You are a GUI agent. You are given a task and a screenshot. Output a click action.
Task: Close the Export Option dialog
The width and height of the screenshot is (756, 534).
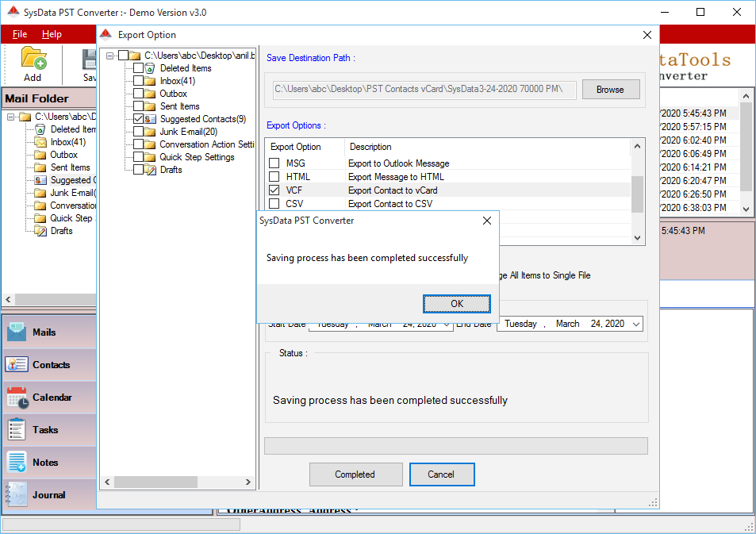pyautogui.click(x=647, y=35)
